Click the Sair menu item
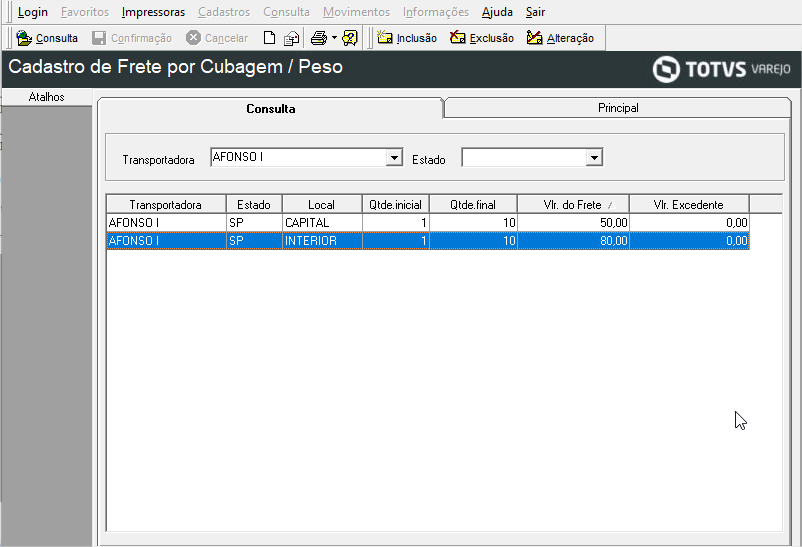The image size is (802, 547). point(536,12)
